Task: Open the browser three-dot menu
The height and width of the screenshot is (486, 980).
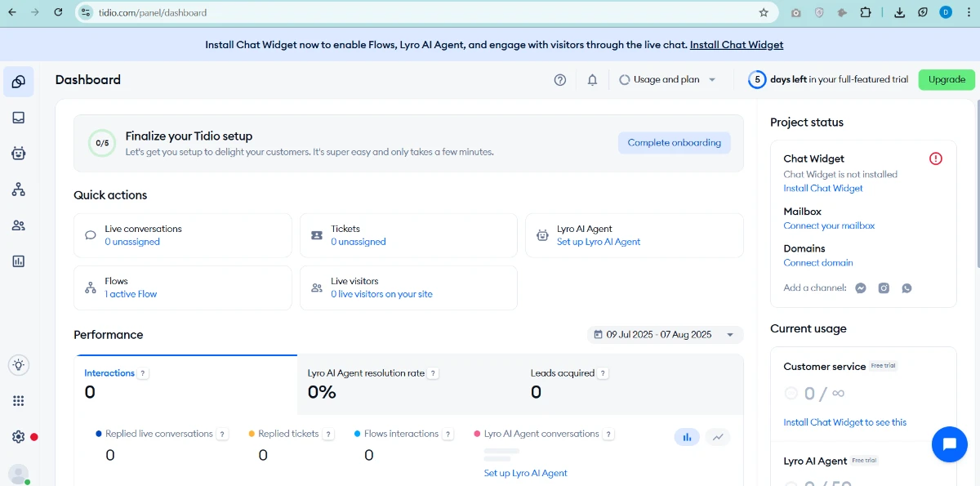Action: [969, 12]
